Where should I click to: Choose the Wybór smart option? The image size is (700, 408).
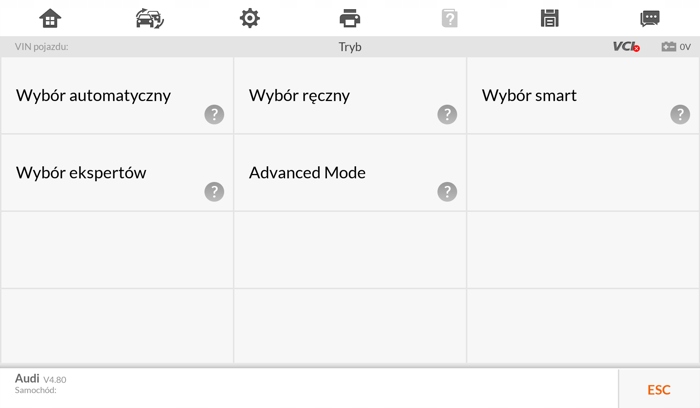click(x=529, y=96)
